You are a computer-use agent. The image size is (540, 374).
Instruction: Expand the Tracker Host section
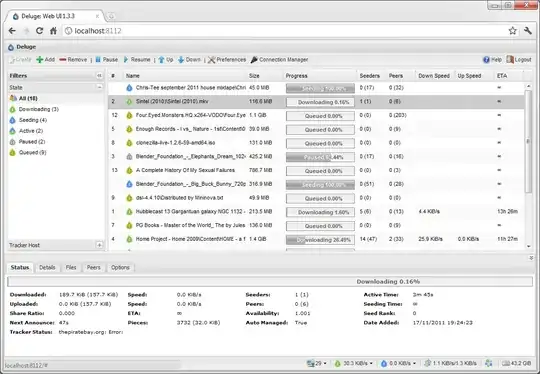tap(99, 245)
